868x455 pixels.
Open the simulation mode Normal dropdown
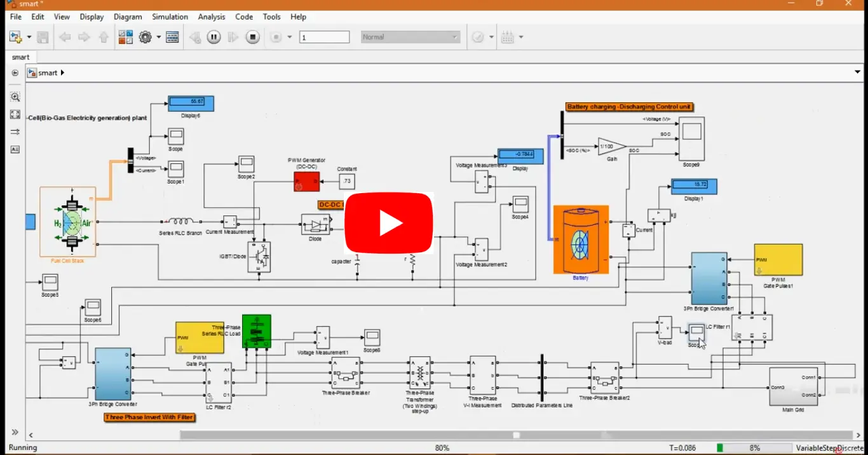coord(410,37)
